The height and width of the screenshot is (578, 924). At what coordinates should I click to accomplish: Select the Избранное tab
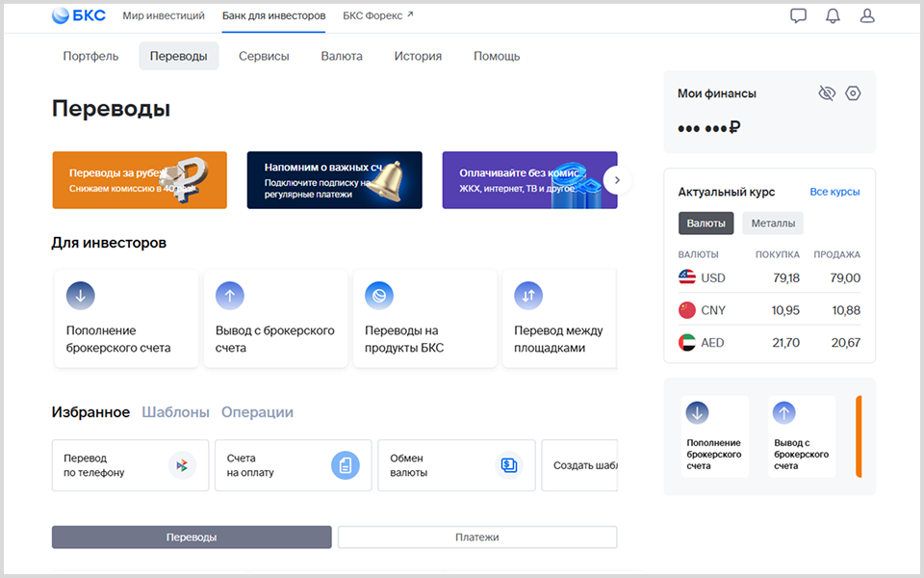[x=90, y=412]
